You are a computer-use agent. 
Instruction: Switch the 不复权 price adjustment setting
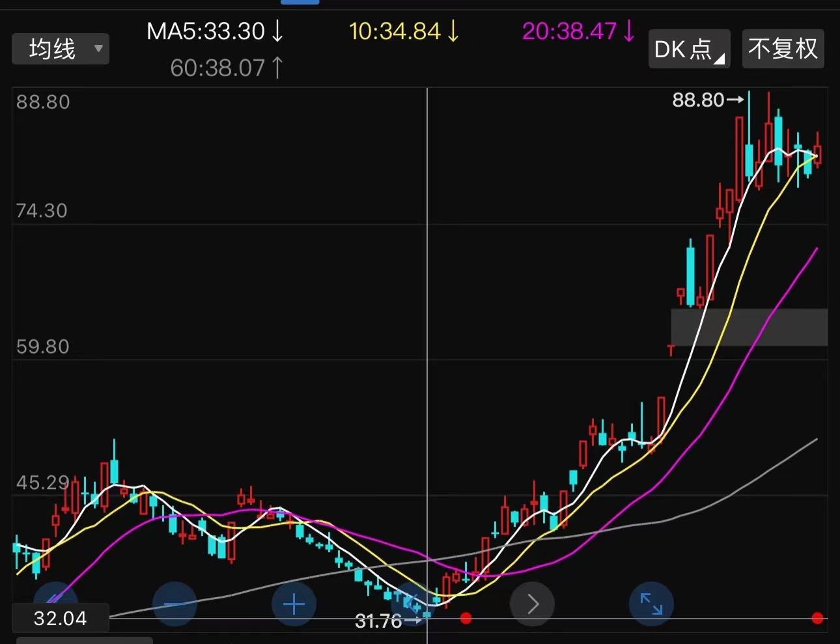(783, 49)
